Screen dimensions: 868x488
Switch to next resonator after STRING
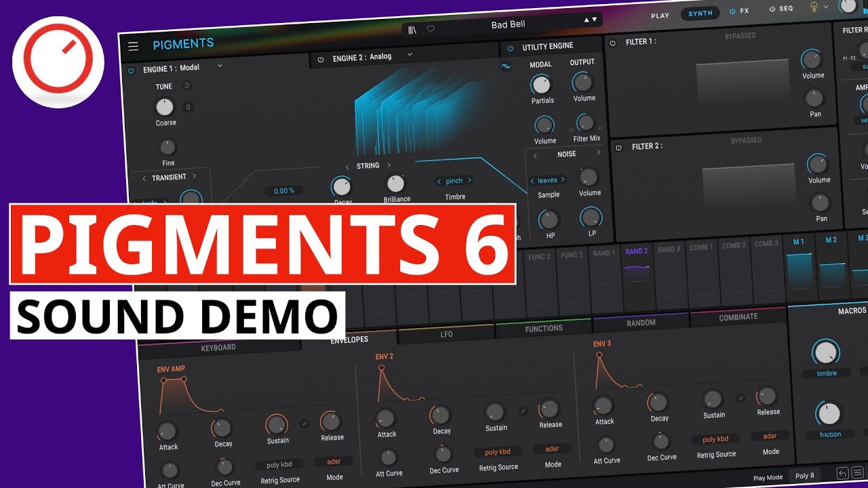[389, 165]
